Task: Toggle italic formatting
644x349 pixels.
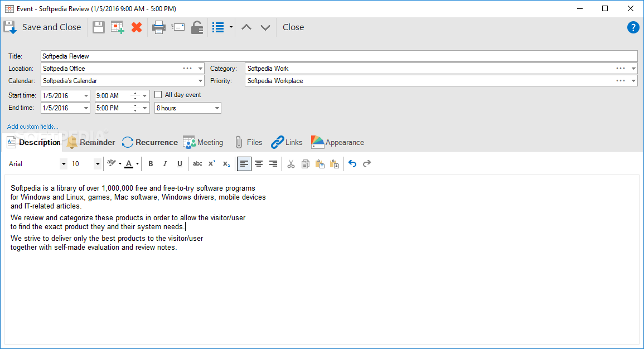Action: (164, 164)
